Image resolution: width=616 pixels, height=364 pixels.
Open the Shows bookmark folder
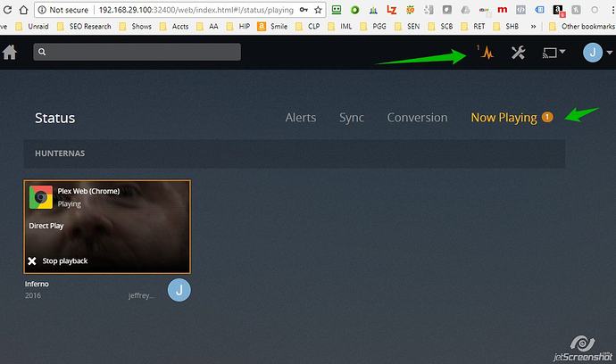click(135, 26)
